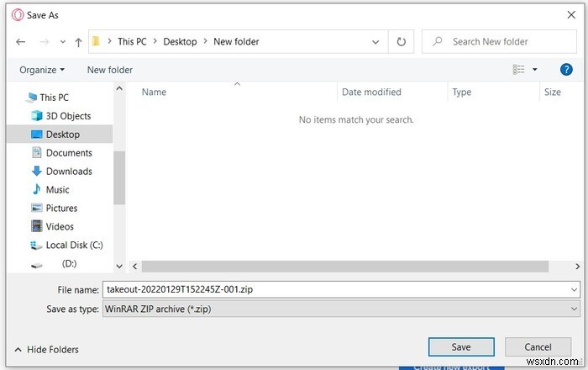Open the recent locations chevron
Image resolution: width=588 pixels, height=370 pixels.
click(x=63, y=42)
